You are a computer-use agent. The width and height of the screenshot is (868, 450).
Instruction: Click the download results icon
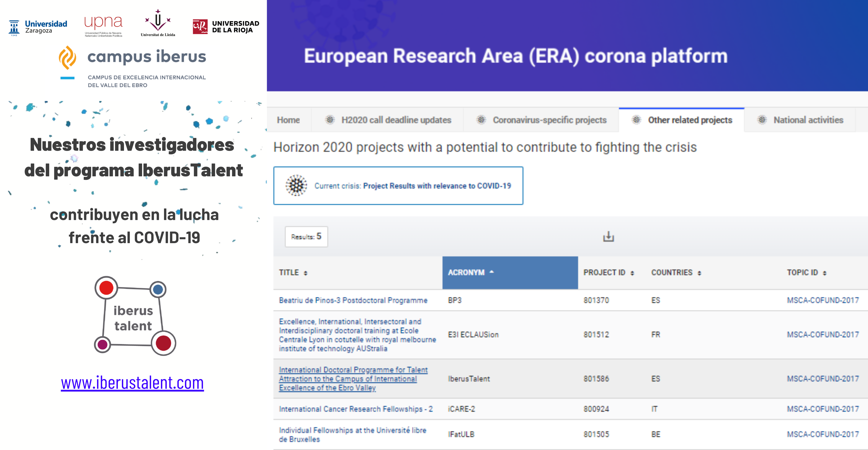pos(608,237)
